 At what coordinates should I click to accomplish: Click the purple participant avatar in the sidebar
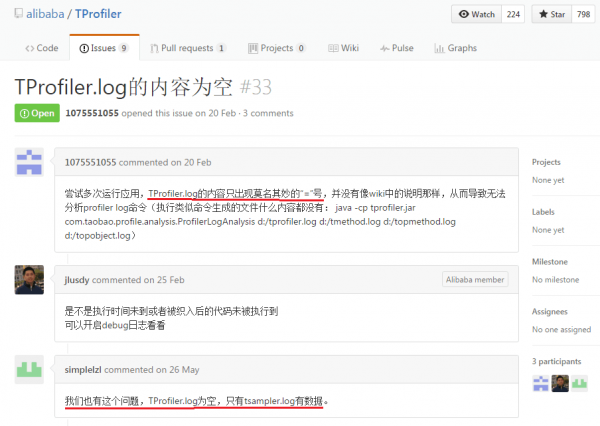coord(541,384)
